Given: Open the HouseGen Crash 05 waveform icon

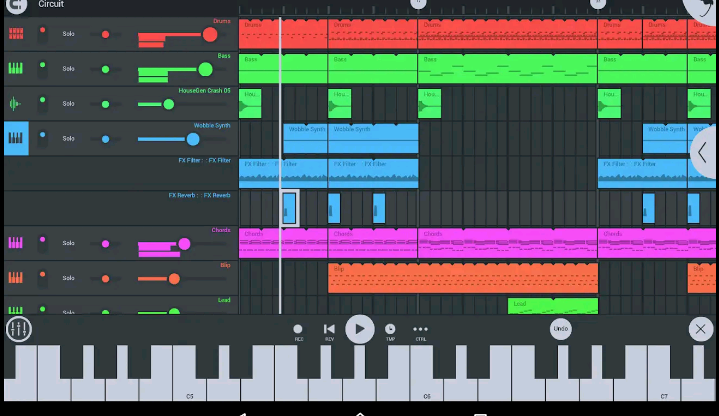Looking at the screenshot, I should click(x=15, y=104).
